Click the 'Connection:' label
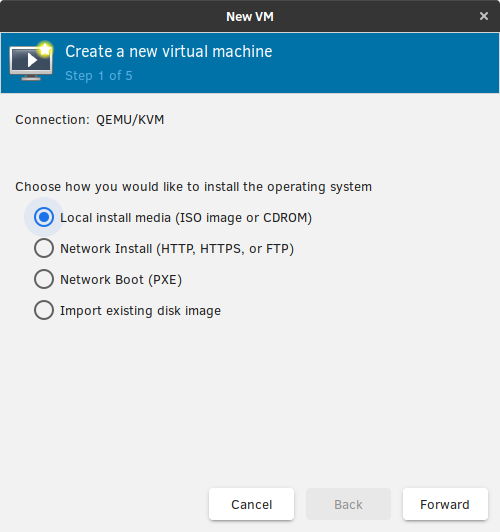This screenshot has height=532, width=500. 53,120
